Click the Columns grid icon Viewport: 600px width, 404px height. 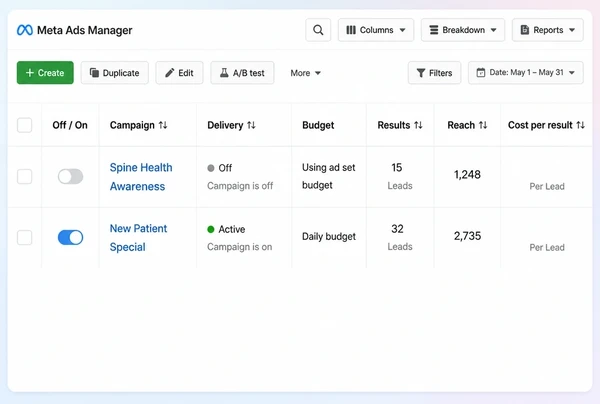click(351, 30)
